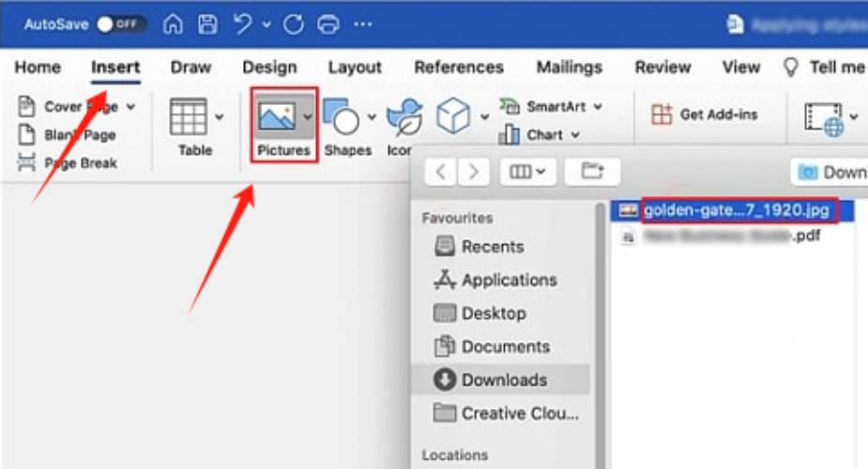This screenshot has height=469, width=868.
Task: Select Desktop in Favourites sidebar
Action: pyautogui.click(x=494, y=313)
